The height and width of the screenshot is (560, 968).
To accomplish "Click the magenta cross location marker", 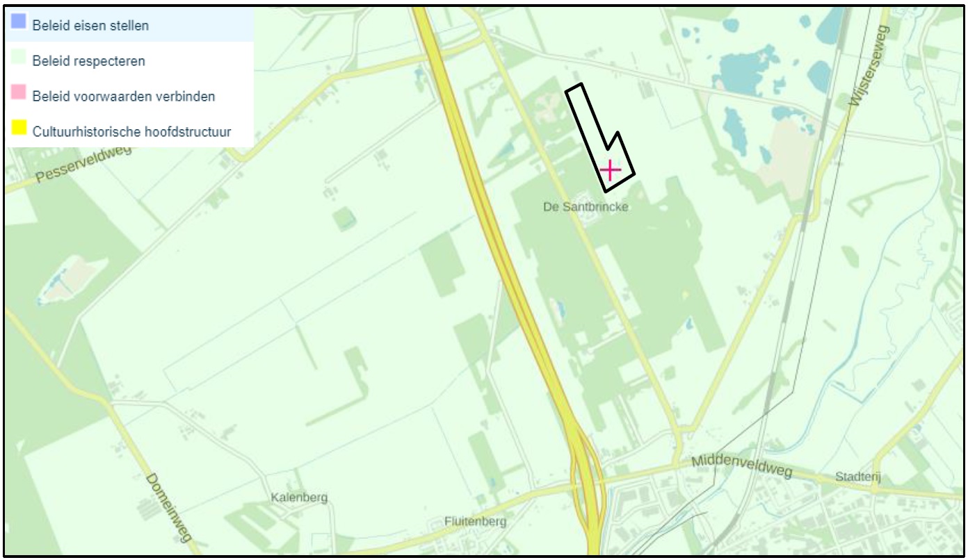I will click(x=610, y=170).
